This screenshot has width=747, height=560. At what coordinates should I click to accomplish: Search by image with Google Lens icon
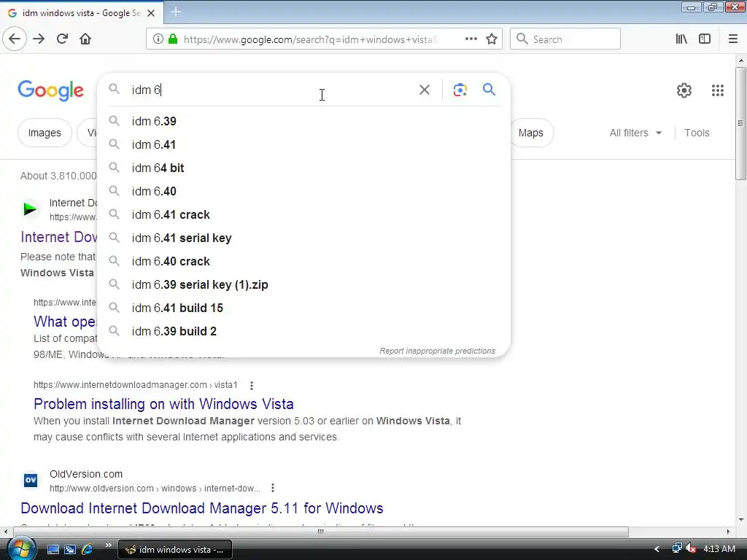coord(460,90)
